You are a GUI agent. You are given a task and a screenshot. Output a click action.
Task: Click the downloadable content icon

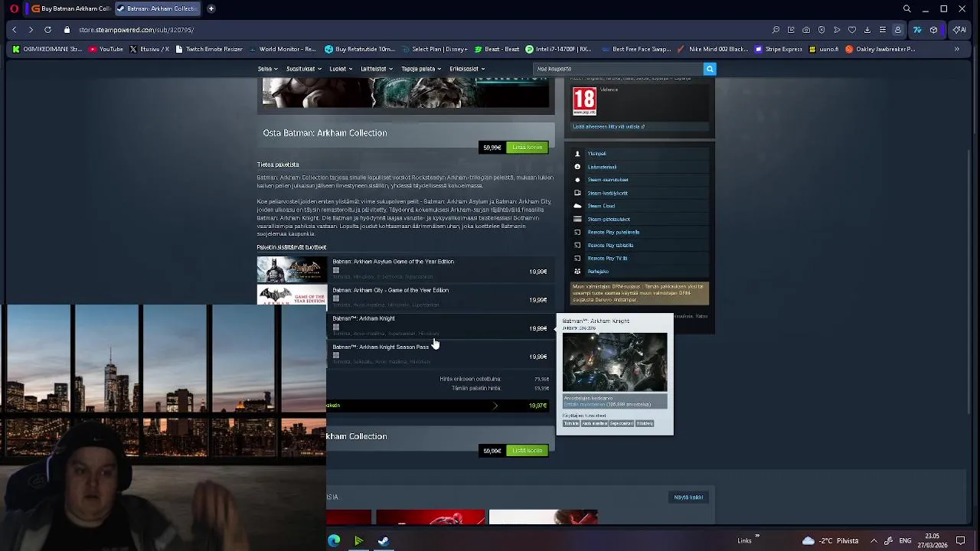(x=578, y=167)
